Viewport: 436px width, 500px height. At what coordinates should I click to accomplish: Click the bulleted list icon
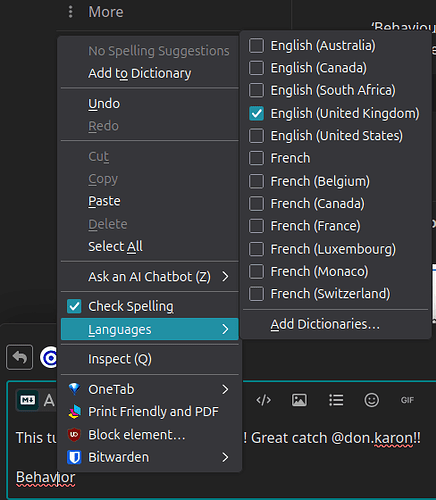pos(336,400)
